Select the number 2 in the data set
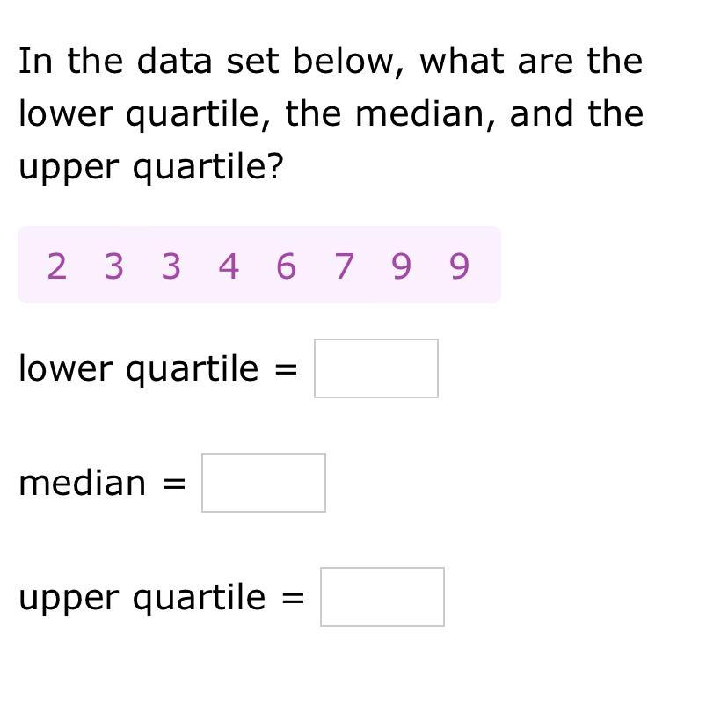Image resolution: width=728 pixels, height=728 pixels. point(56,266)
